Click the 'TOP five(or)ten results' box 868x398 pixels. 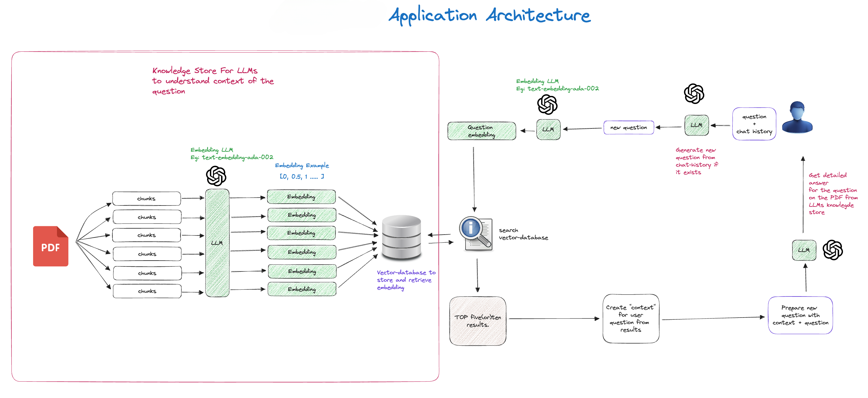coord(478,321)
